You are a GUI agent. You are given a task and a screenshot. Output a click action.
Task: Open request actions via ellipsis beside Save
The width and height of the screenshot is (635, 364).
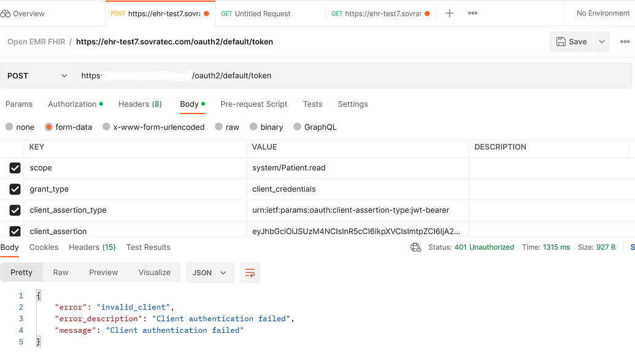tap(625, 41)
